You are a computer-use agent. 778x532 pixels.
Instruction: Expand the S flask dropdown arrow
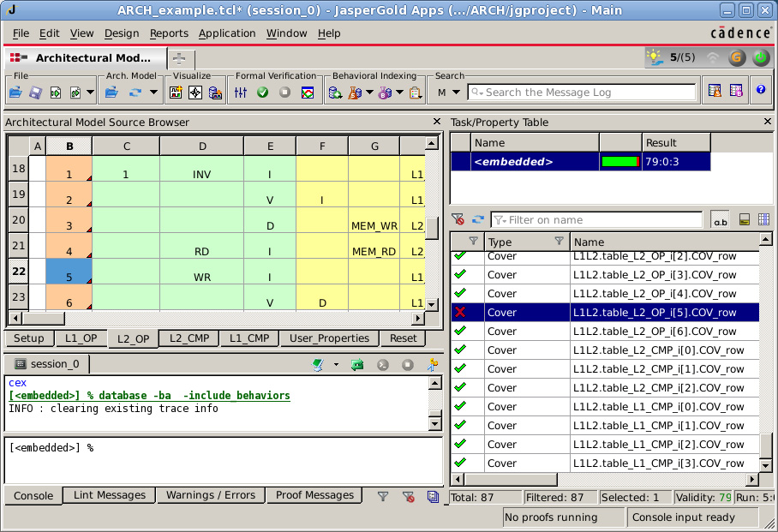coord(369,93)
